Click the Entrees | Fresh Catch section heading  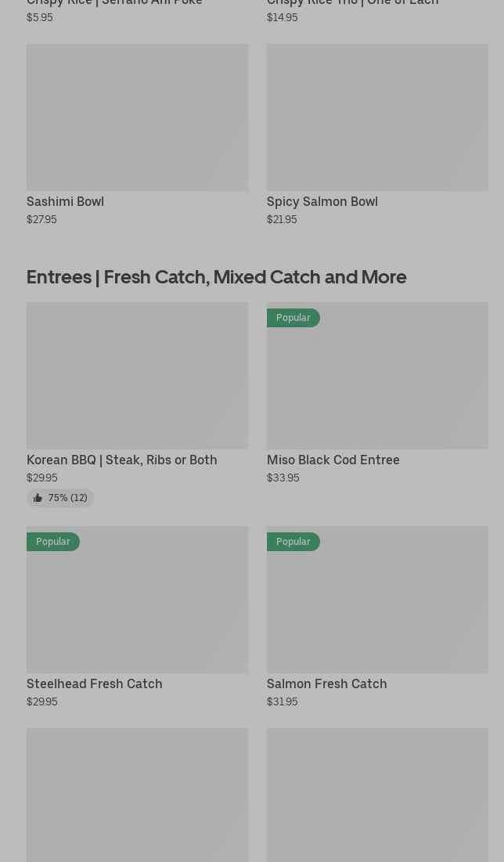tap(217, 276)
